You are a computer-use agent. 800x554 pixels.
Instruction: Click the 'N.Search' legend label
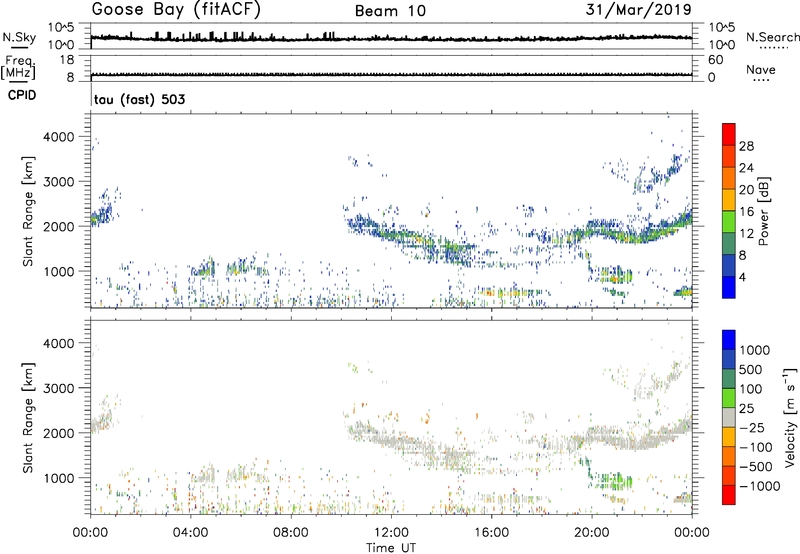[773, 37]
